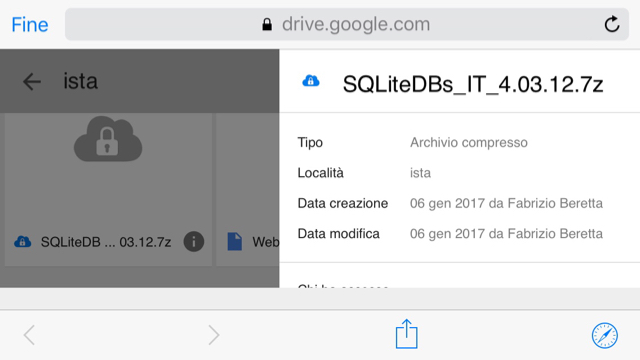The width and height of the screenshot is (640, 360).
Task: Open the share sheet icon
Action: pos(407,334)
